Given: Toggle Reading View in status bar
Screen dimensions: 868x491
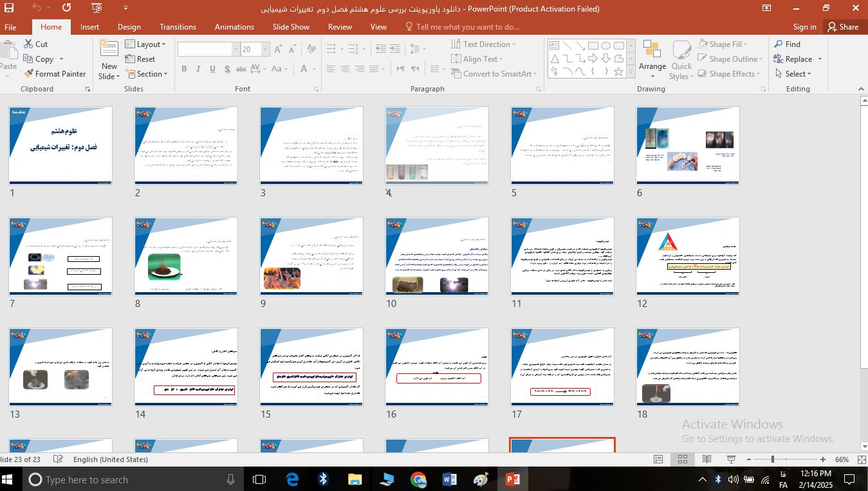Looking at the screenshot, I should click(706, 459).
